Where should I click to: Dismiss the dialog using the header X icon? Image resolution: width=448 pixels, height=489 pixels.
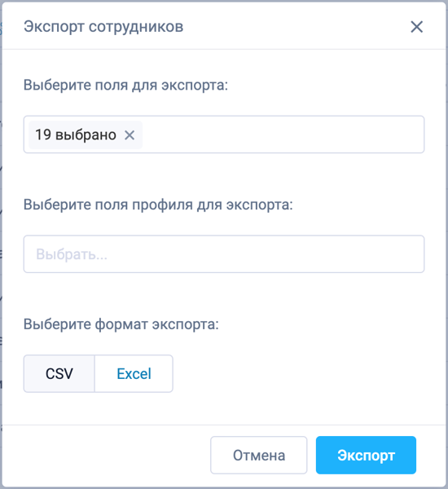point(416,27)
